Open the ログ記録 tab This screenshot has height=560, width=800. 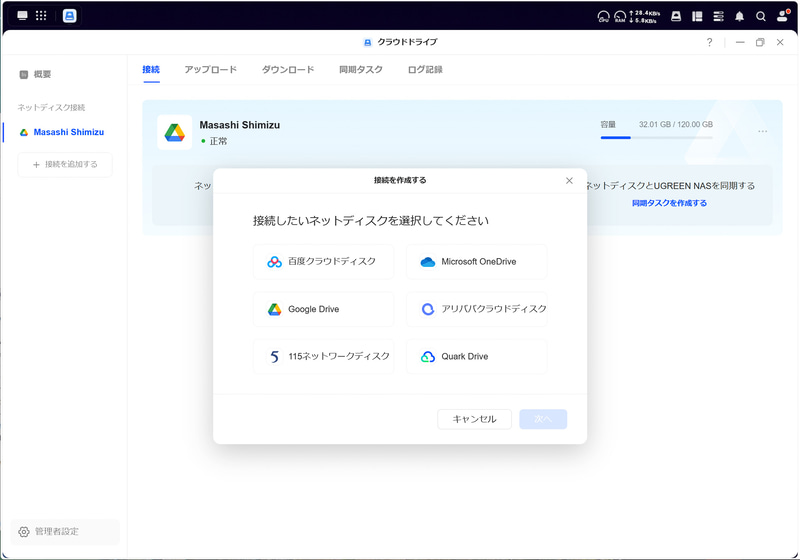coord(425,69)
